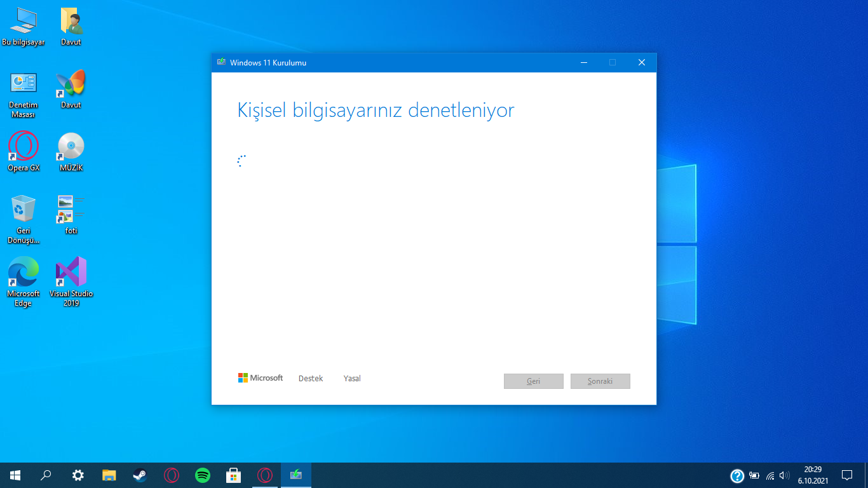Select the MÜZİK disc shortcut
This screenshot has height=488, width=868.
(x=71, y=152)
